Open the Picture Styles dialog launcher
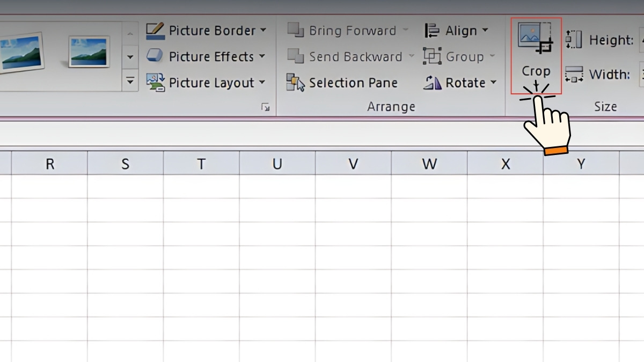This screenshot has width=644, height=362. (265, 106)
